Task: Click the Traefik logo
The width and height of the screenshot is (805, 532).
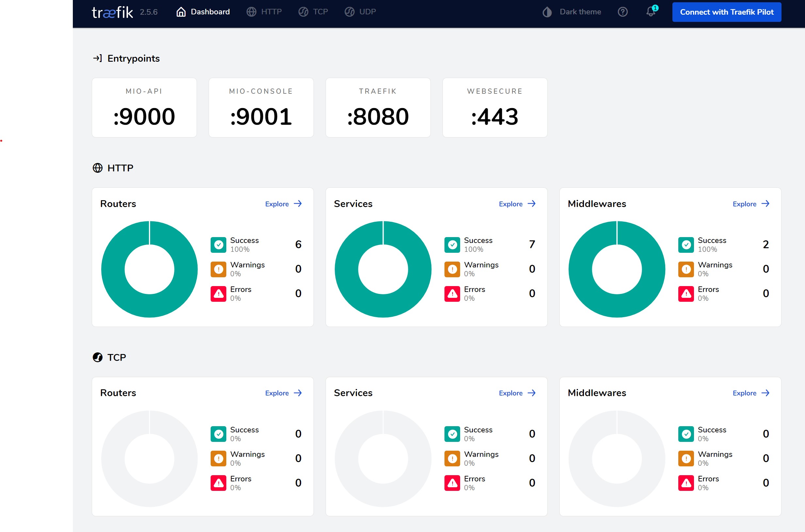Action: (x=112, y=12)
